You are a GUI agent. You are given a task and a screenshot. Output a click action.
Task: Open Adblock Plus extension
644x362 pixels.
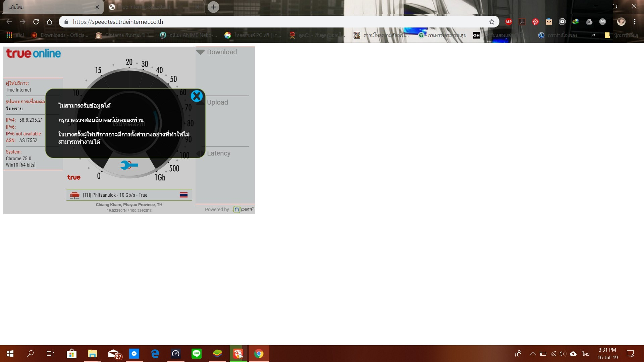[x=508, y=22]
